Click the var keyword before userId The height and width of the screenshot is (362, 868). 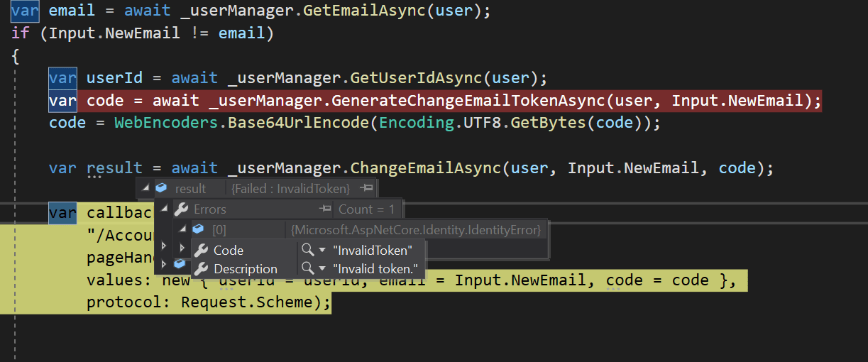click(62, 78)
